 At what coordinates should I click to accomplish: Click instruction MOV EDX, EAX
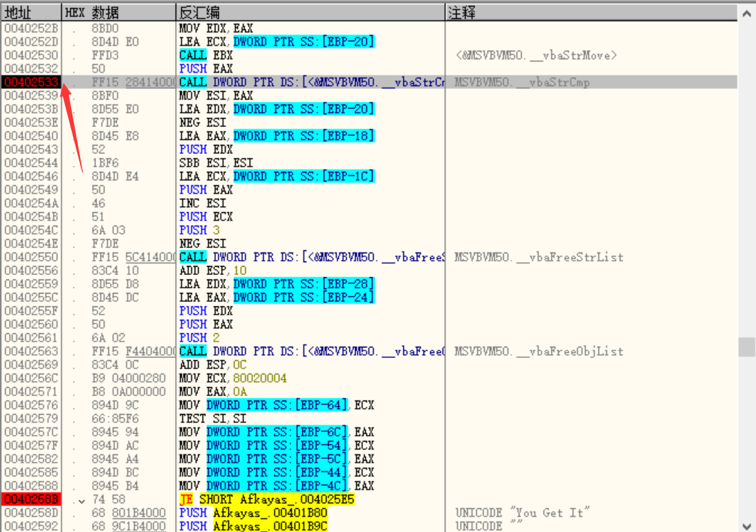[x=216, y=28]
